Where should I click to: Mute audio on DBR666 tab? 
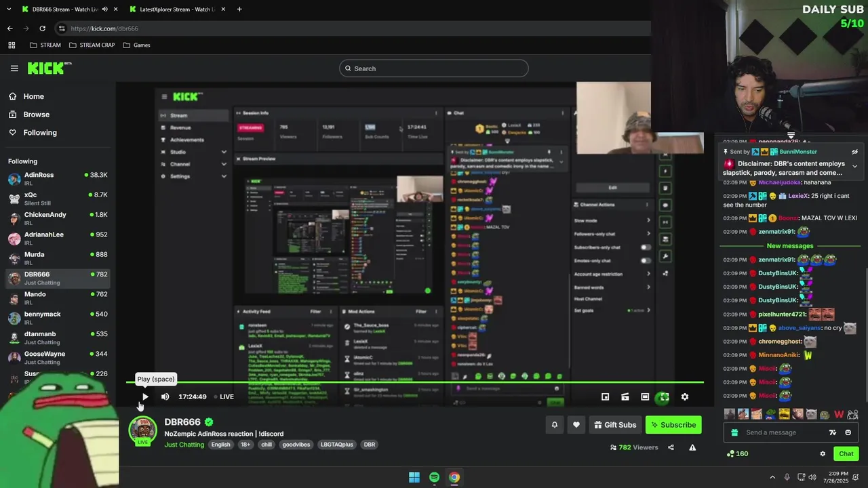point(104,9)
